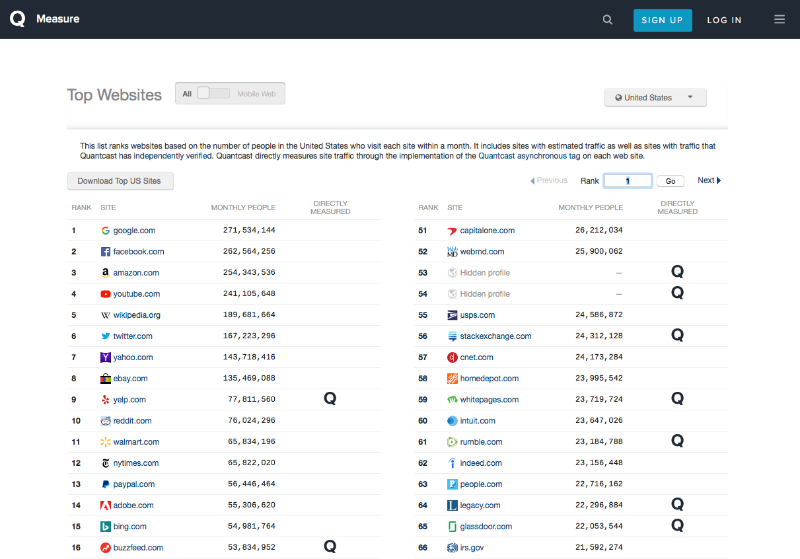Click directly measured Q icon for stackexchange.com

pyautogui.click(x=677, y=335)
